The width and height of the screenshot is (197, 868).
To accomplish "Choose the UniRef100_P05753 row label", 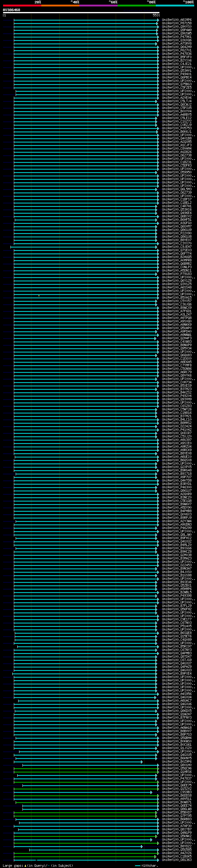I will (x=177, y=128).
